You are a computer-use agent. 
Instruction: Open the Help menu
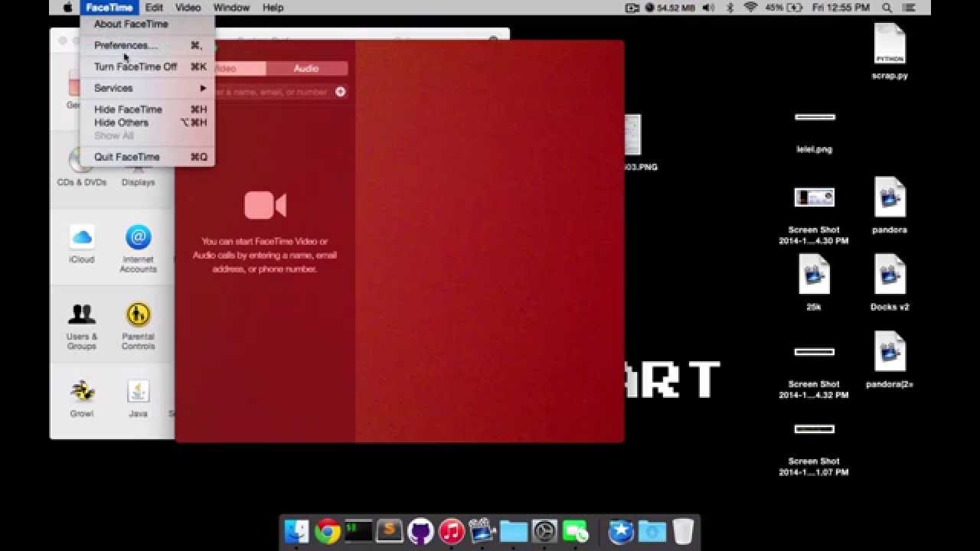point(273,8)
